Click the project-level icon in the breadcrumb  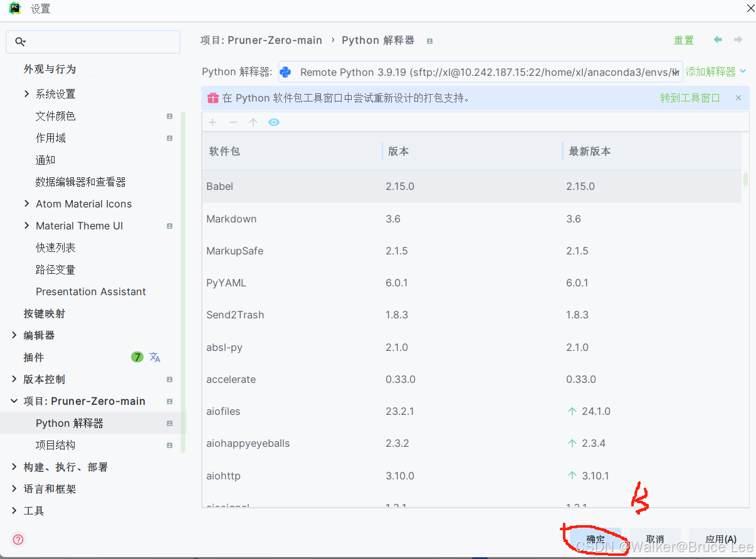click(x=429, y=41)
